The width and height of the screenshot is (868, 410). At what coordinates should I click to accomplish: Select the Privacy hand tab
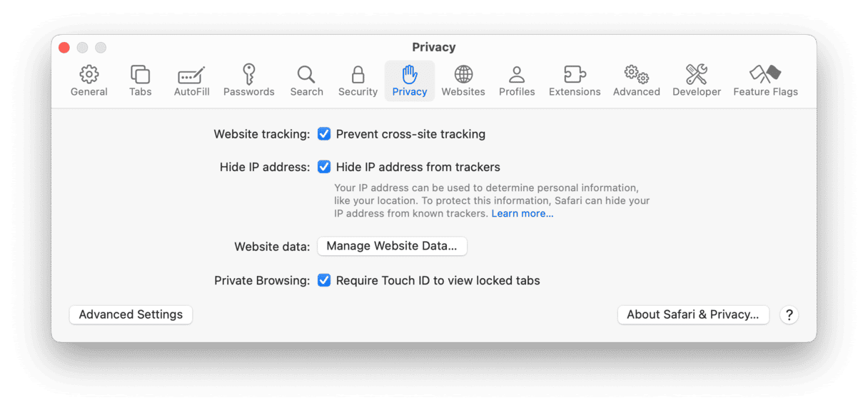tap(410, 81)
